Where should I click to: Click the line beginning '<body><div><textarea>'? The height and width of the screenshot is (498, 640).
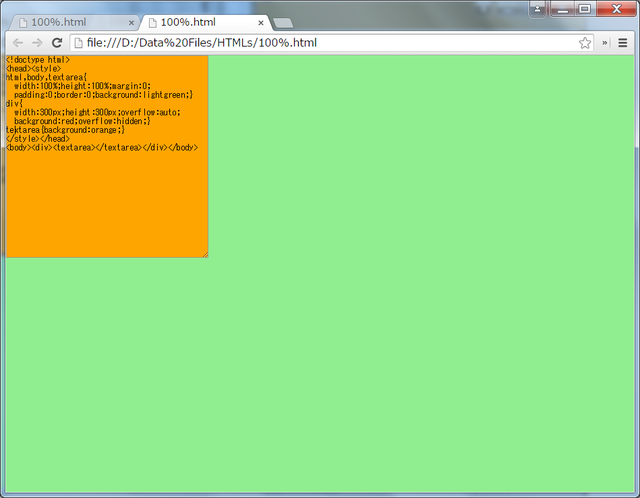click(x=102, y=148)
